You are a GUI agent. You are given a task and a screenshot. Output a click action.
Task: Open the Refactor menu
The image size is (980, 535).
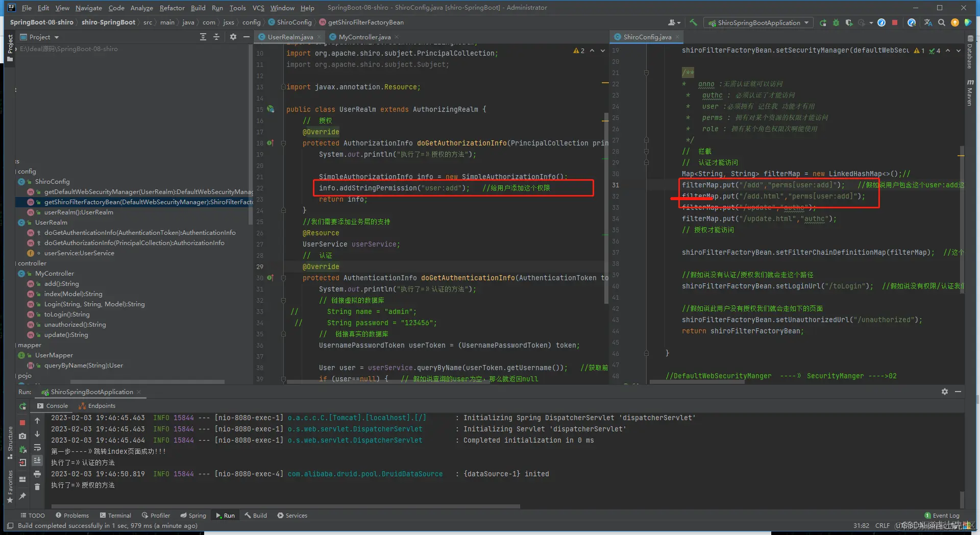172,8
